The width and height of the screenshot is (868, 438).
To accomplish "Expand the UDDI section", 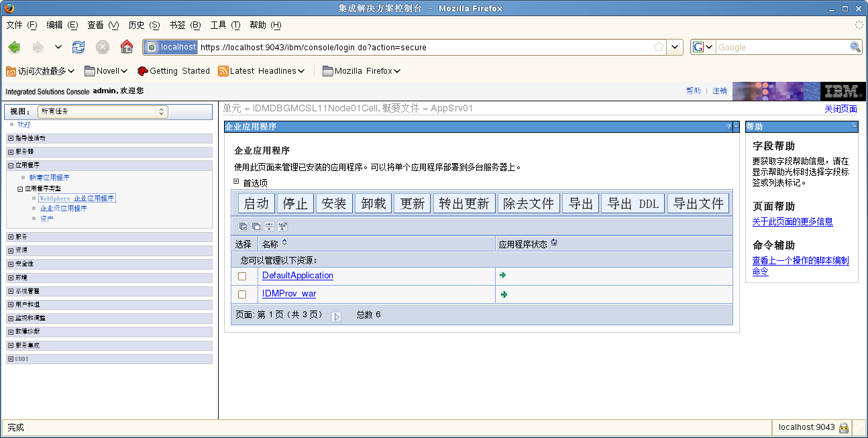I will [x=11, y=359].
